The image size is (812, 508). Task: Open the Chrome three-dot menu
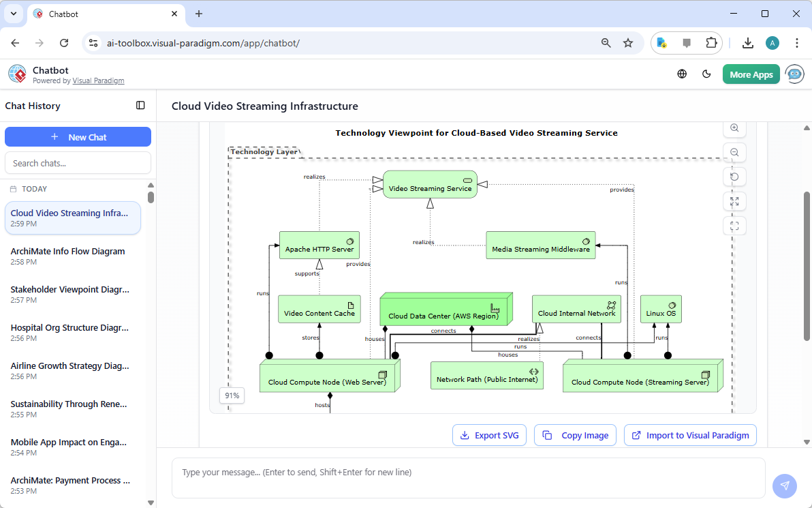(797, 42)
